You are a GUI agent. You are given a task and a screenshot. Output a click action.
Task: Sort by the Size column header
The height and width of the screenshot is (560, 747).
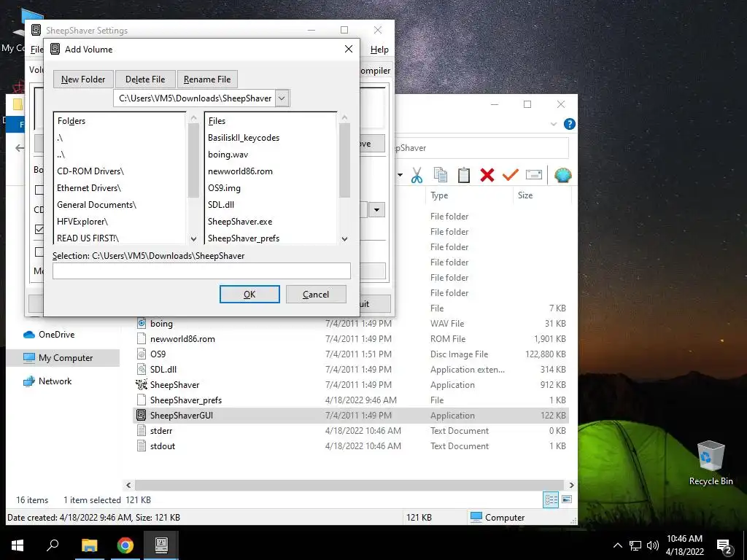click(525, 195)
